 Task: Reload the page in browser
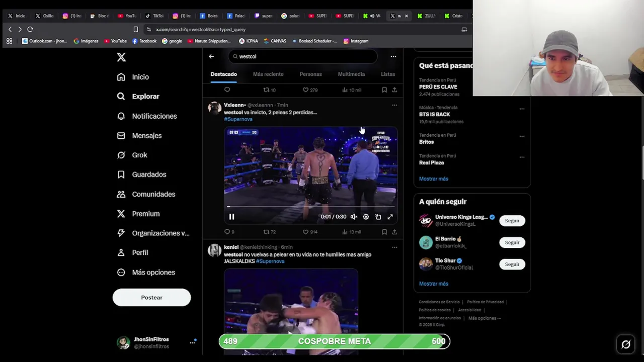click(30, 29)
